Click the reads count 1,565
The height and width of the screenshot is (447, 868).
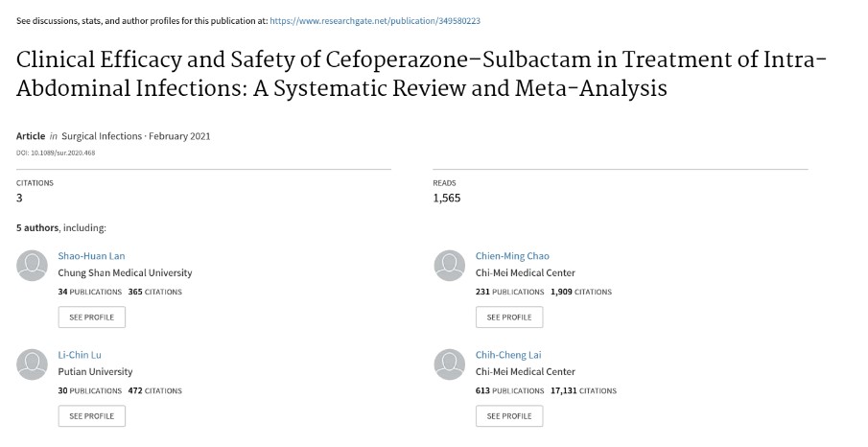pyautogui.click(x=447, y=199)
